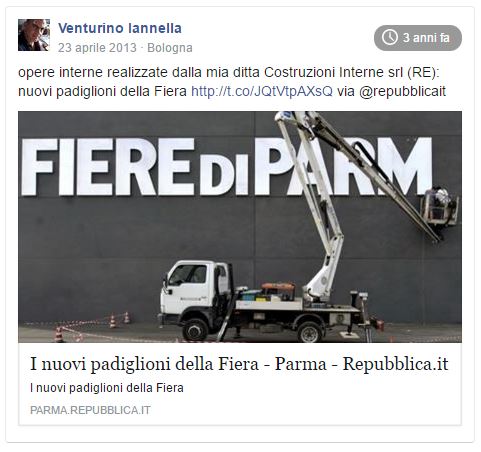Click the traffic cones in photo corner

click(92, 327)
